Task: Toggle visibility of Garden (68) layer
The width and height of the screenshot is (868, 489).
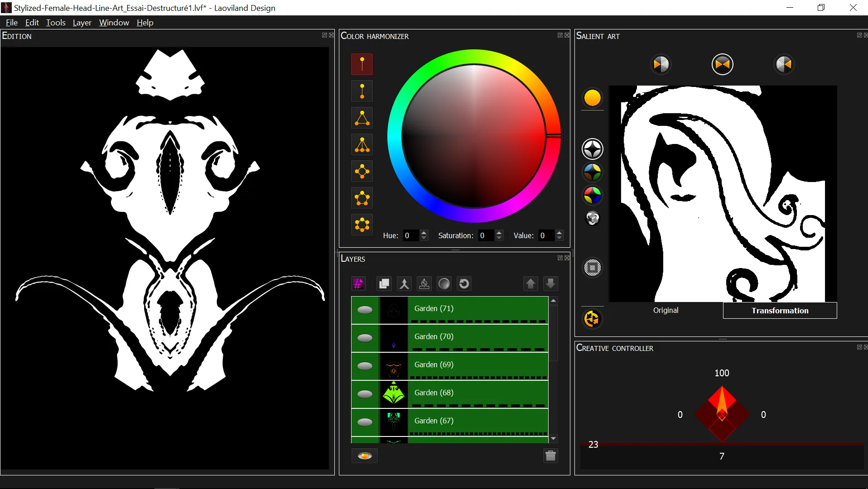Action: 365,394
